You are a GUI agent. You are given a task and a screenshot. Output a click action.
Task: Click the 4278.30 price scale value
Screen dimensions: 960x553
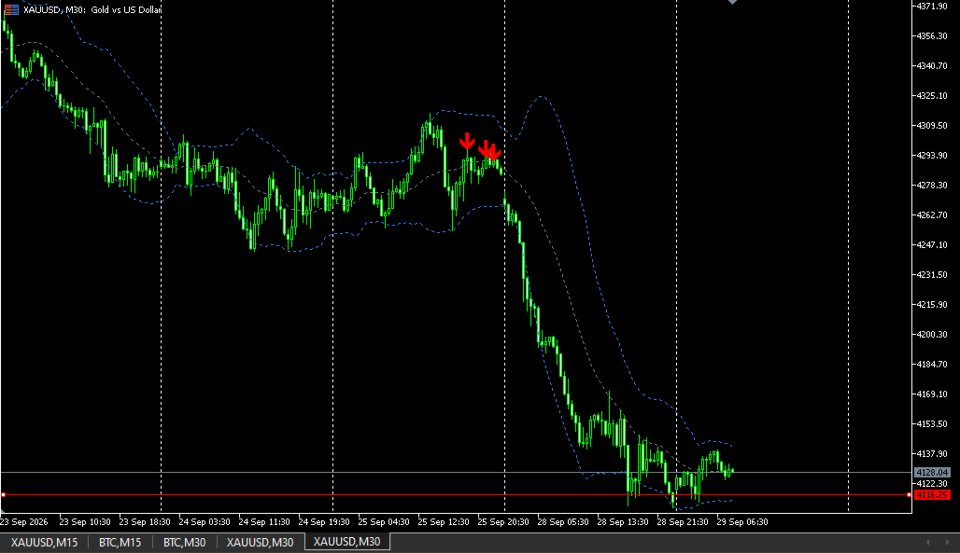coord(931,186)
